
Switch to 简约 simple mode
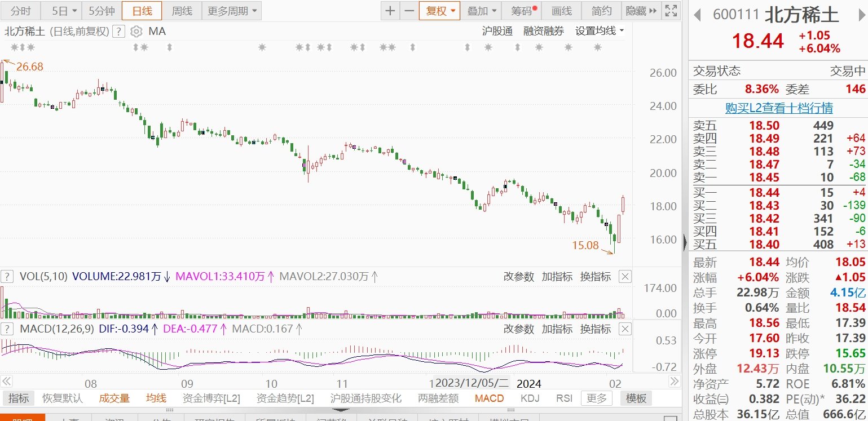[601, 11]
